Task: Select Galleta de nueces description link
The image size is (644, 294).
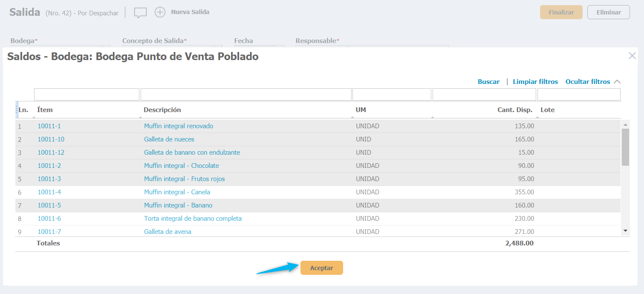Action: pos(169,139)
